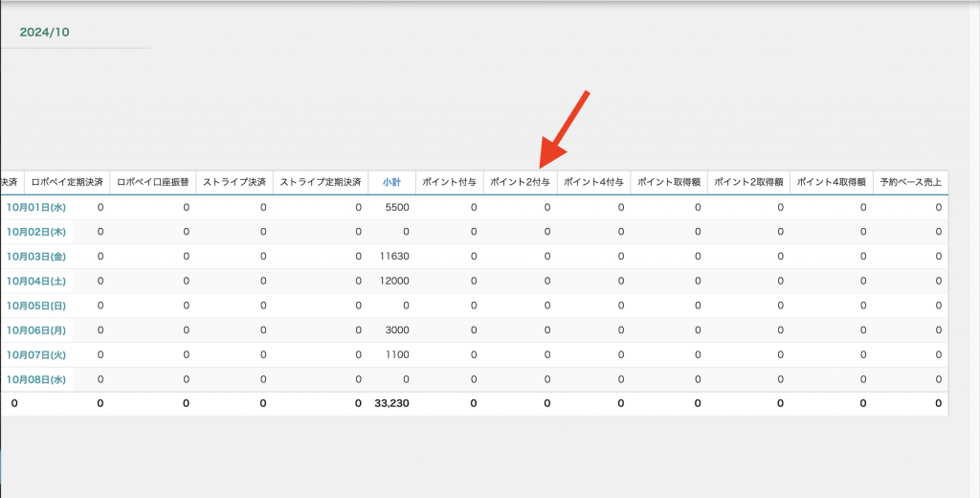Click the 33,230 subtotal total cell

pyautogui.click(x=391, y=404)
